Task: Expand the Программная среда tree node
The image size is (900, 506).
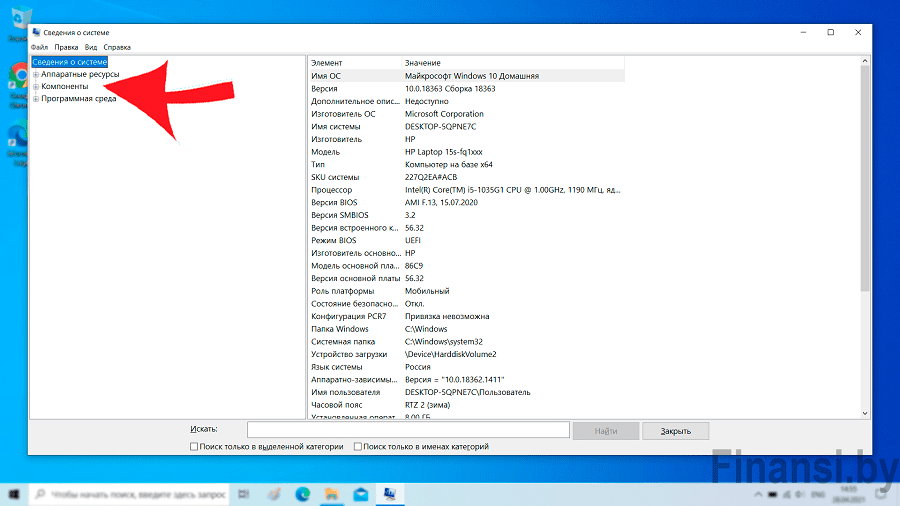Action: (x=36, y=99)
